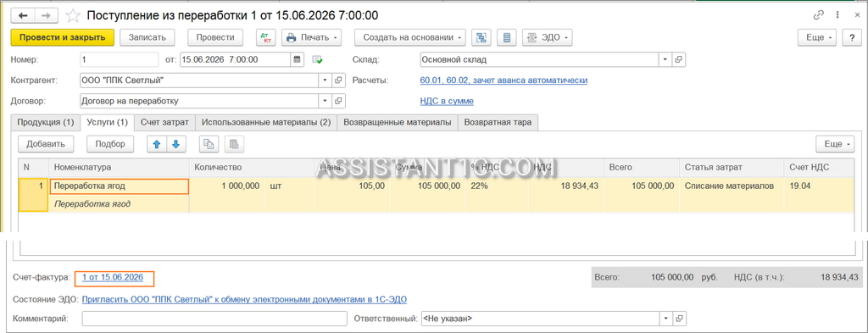Paste rows with the paste icon
The image size is (868, 333).
click(x=234, y=144)
